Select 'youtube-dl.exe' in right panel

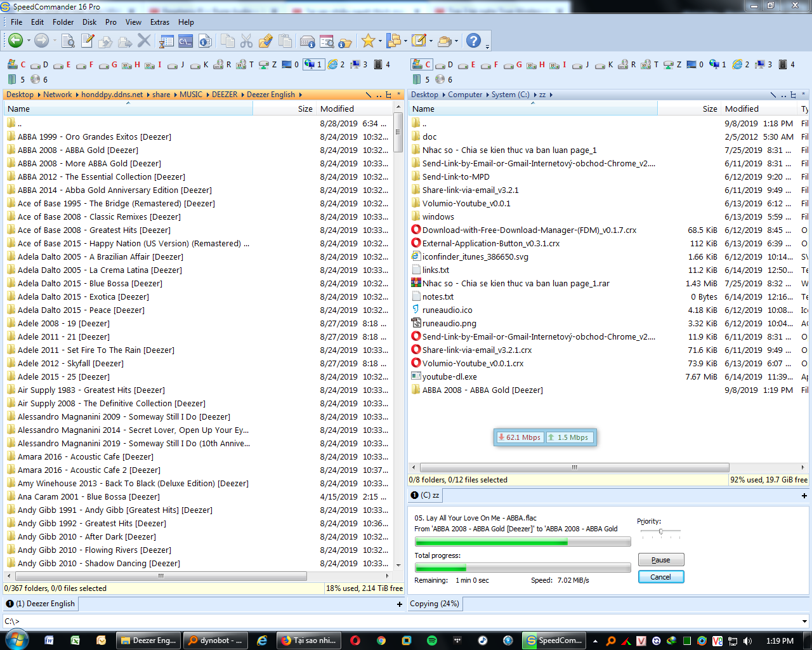click(450, 377)
